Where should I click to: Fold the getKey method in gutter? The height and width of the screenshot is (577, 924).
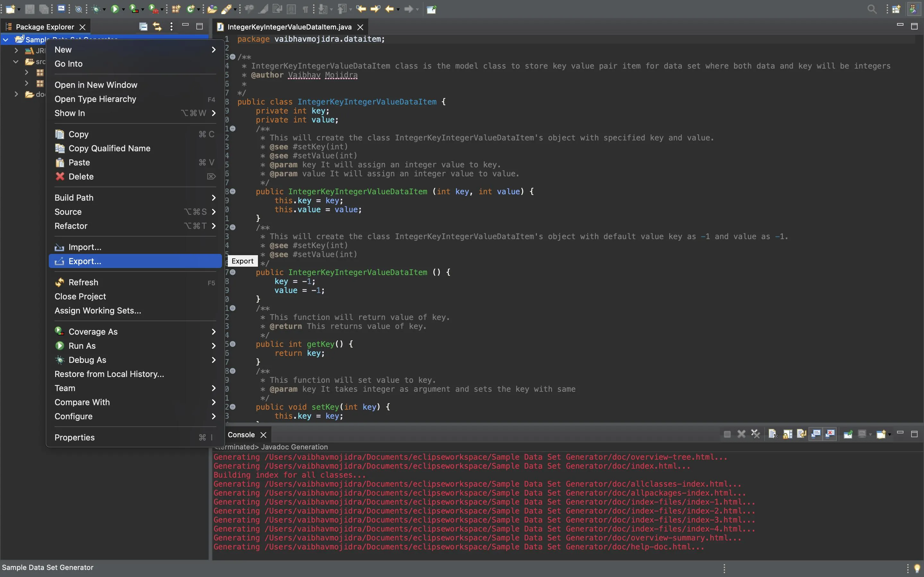tap(233, 344)
